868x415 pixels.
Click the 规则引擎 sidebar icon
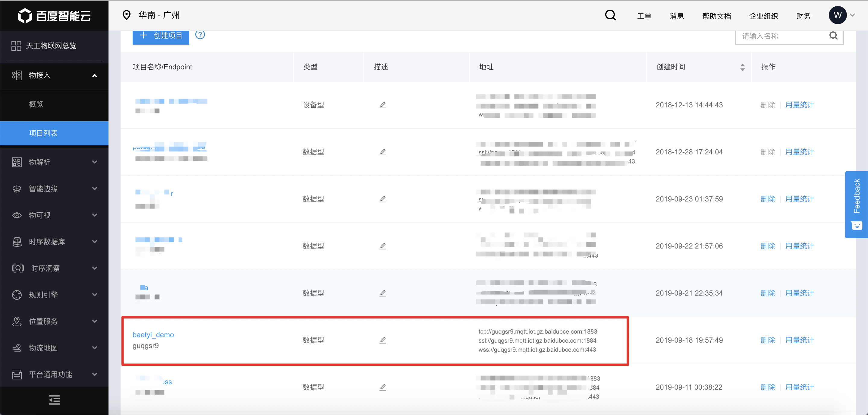(x=17, y=295)
